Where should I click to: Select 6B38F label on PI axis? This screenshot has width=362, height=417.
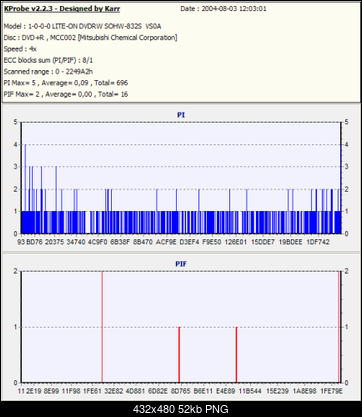pos(120,242)
